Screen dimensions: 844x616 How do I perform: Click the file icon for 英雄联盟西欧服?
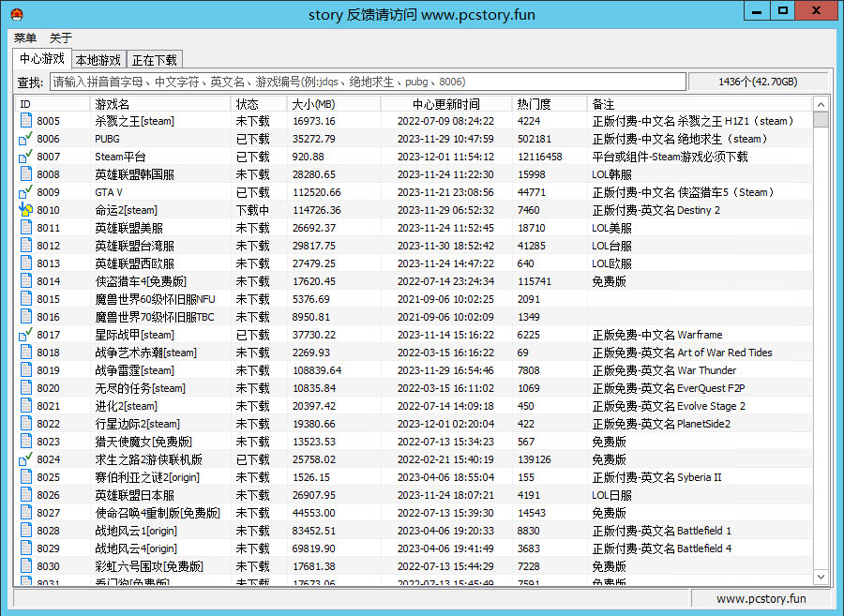(26, 263)
